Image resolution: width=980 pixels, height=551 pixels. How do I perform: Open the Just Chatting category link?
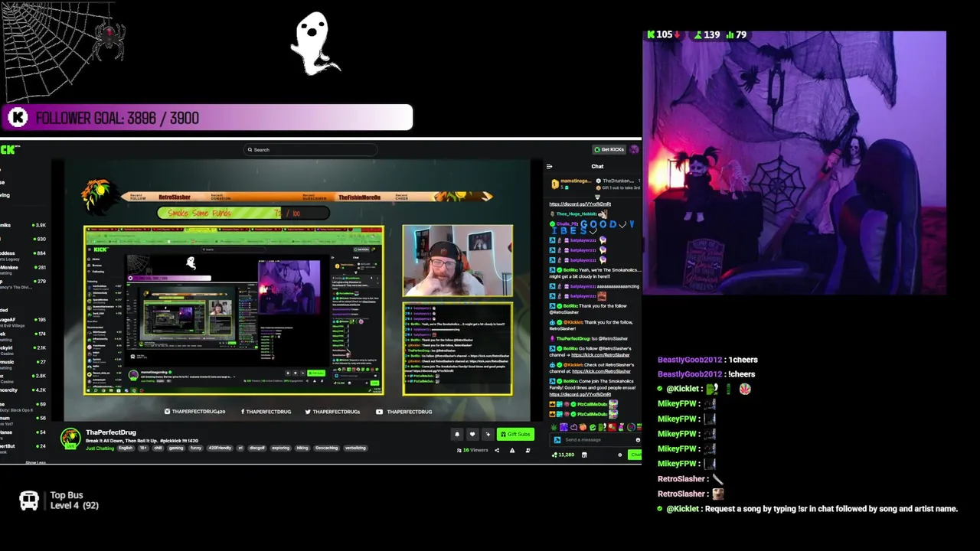click(100, 448)
